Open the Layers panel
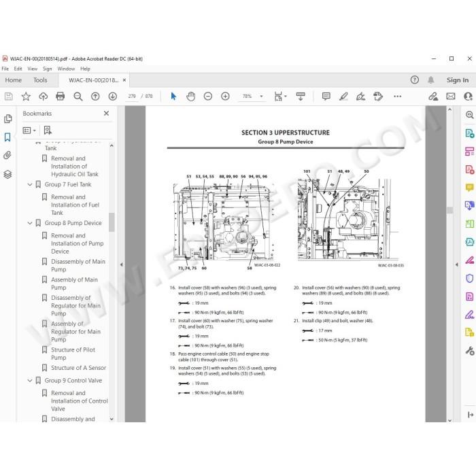This screenshot has width=476, height=476. pyautogui.click(x=7, y=174)
